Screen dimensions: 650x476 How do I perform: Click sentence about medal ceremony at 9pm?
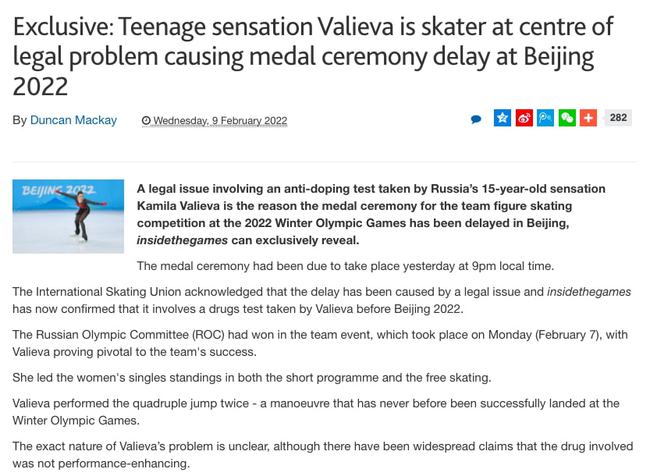[x=345, y=266]
